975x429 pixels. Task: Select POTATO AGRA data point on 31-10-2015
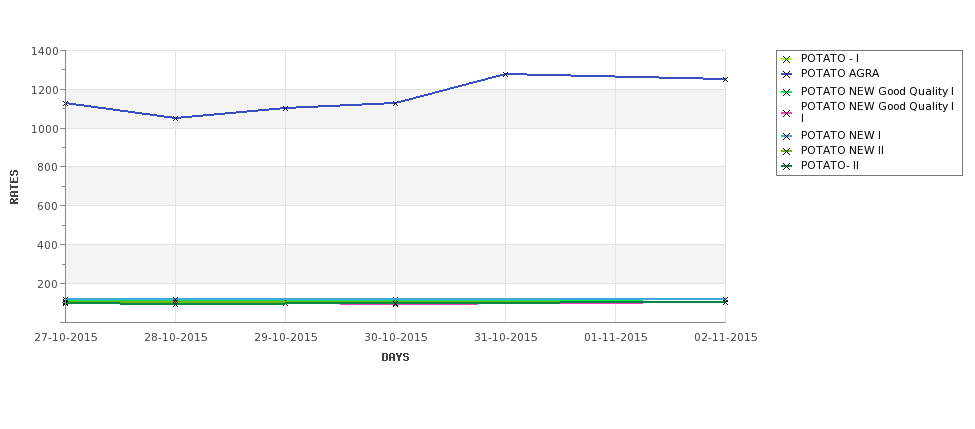(506, 74)
